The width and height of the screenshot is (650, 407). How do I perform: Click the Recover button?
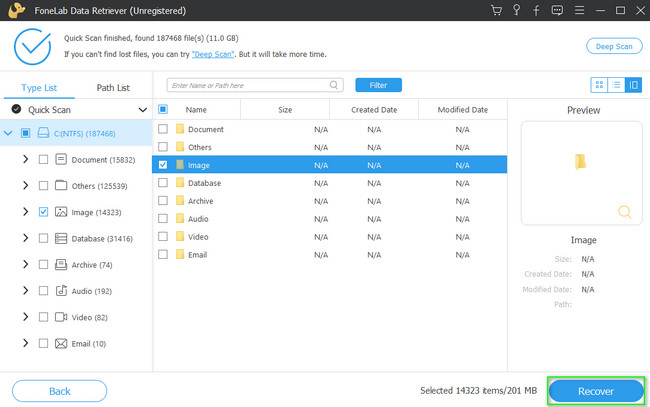click(596, 391)
